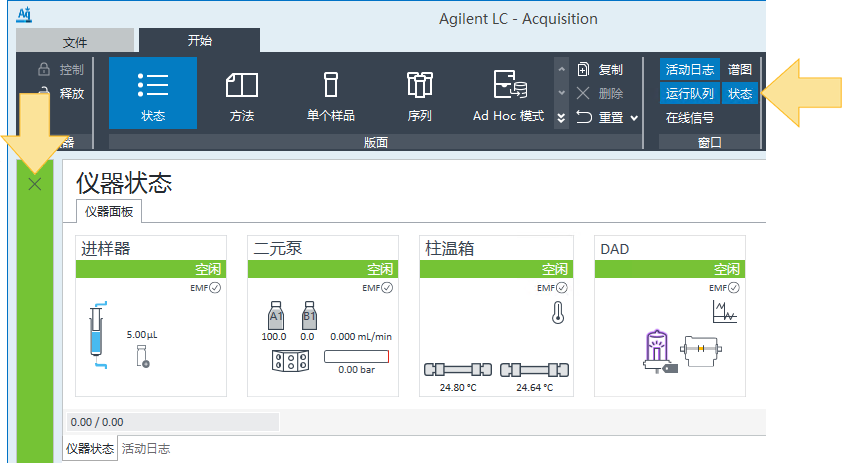The image size is (842, 463).
Task: Click the left column 24.80 °C icon
Action: coord(458,370)
